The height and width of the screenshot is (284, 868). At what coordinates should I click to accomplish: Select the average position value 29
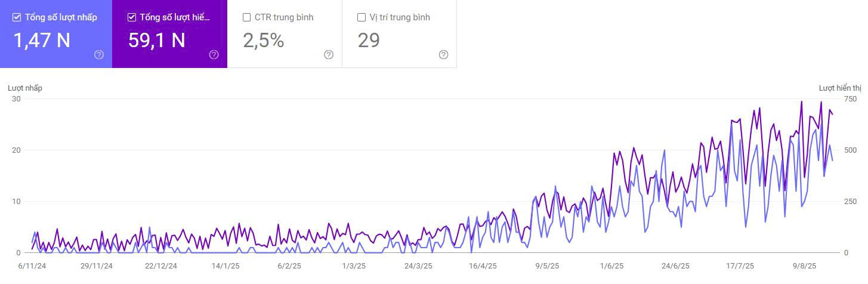(369, 40)
